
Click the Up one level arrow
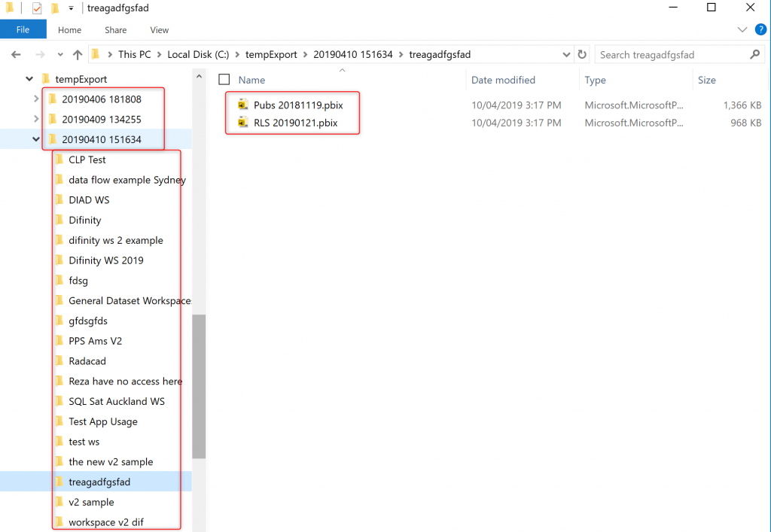point(78,55)
